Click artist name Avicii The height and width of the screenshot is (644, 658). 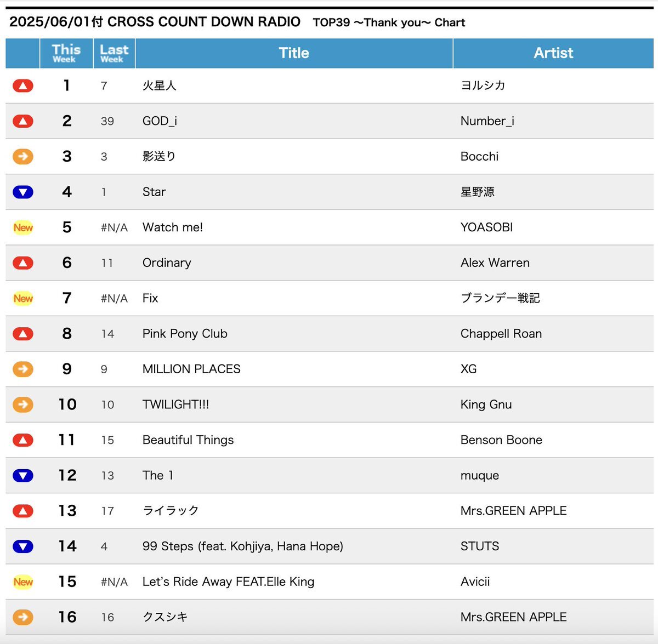click(475, 582)
